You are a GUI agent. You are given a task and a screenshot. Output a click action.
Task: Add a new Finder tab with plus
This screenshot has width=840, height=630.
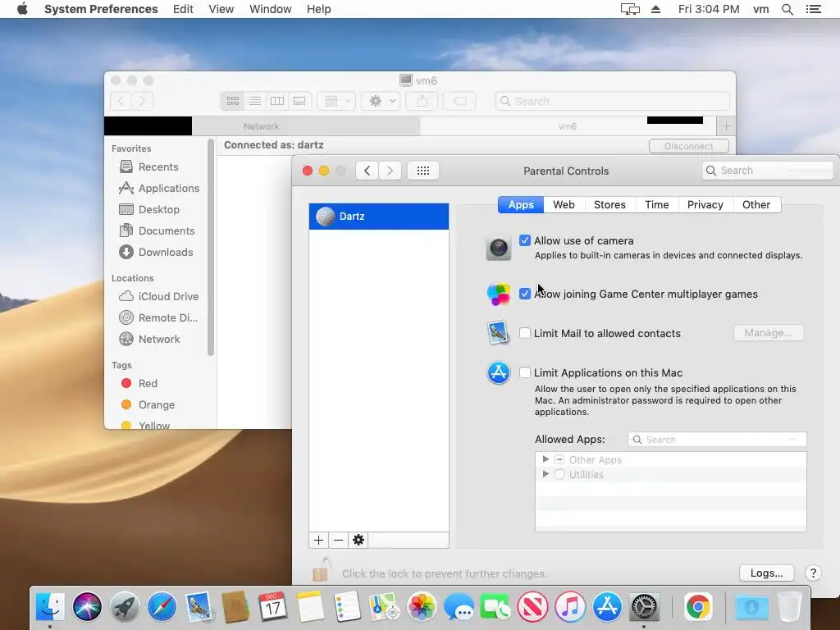(726, 126)
